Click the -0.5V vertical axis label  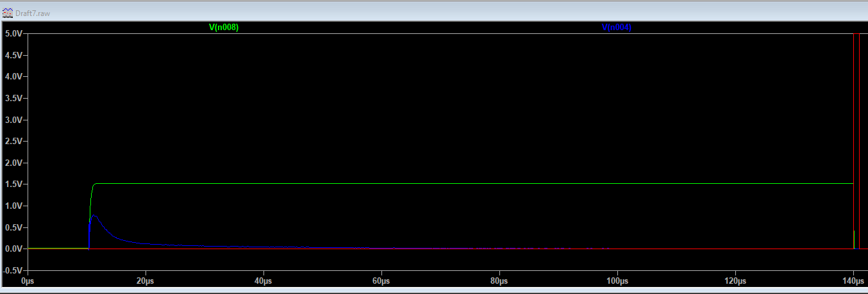pyautogui.click(x=14, y=270)
